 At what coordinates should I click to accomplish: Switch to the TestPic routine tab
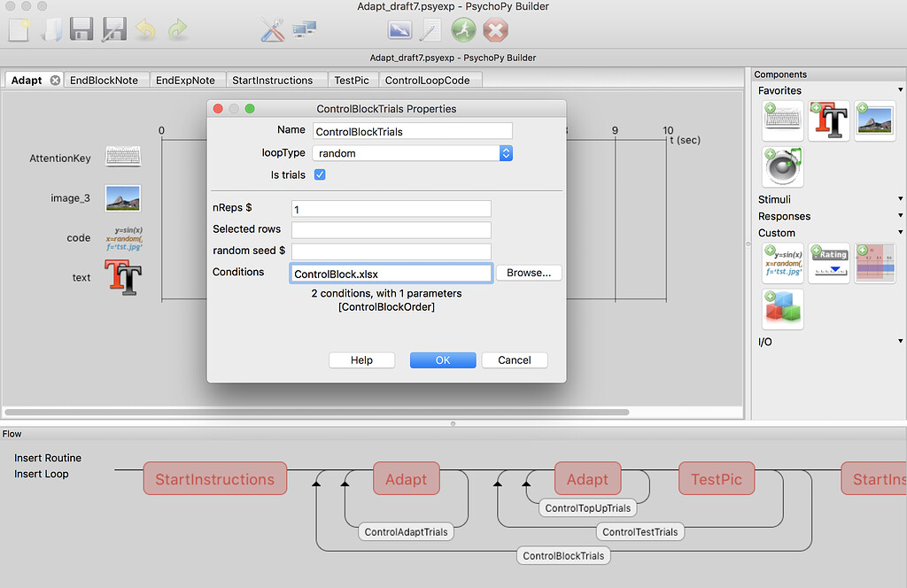coord(353,80)
